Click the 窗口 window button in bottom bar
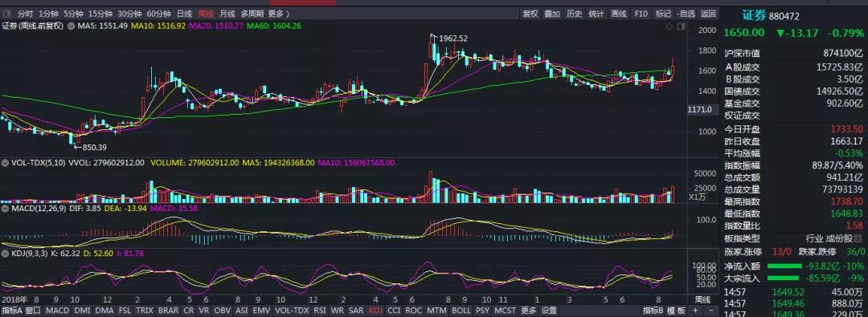Viewport: 868px width, 317px height. pyautogui.click(x=33, y=311)
